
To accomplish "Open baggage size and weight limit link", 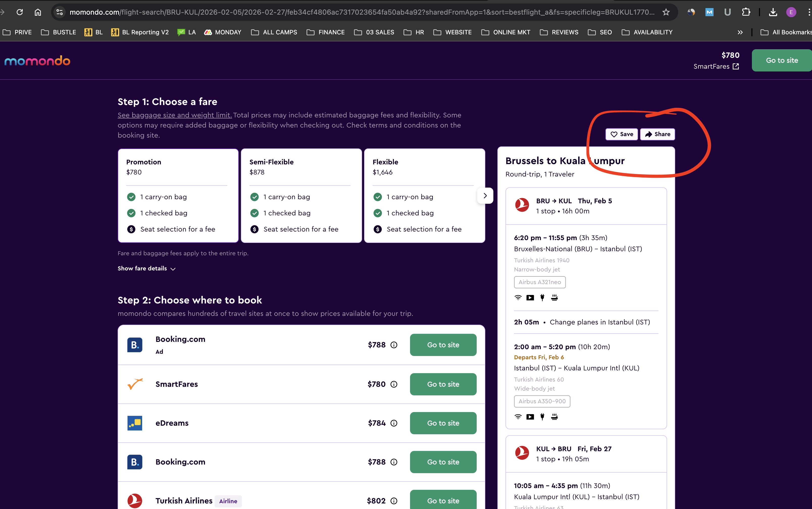I will tap(175, 115).
